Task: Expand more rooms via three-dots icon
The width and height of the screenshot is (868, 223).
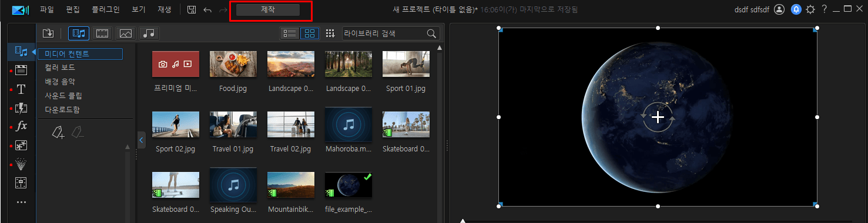Action: (21, 202)
